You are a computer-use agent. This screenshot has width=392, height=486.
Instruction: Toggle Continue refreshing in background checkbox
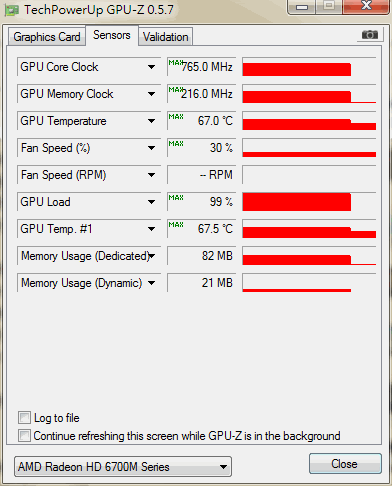(x=24, y=435)
